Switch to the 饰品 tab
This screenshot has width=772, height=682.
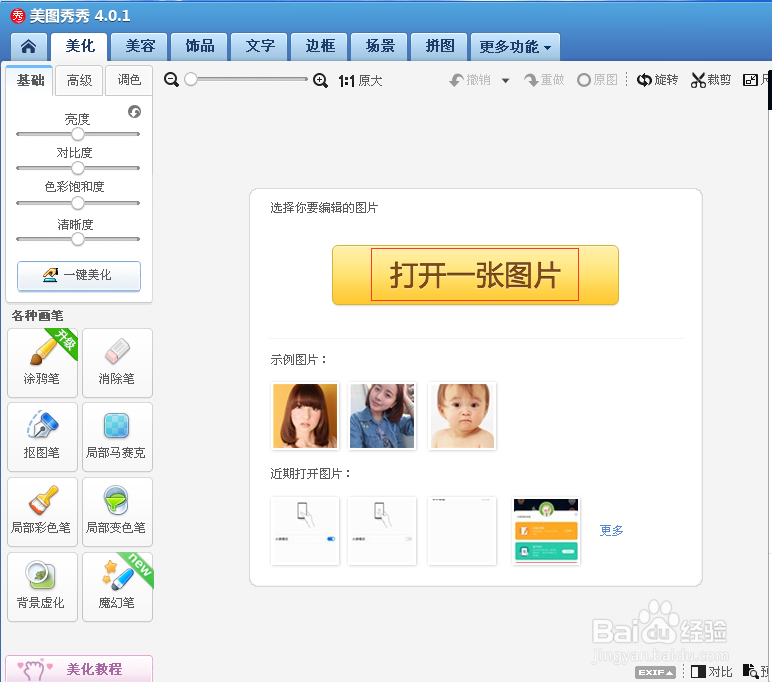click(x=199, y=47)
